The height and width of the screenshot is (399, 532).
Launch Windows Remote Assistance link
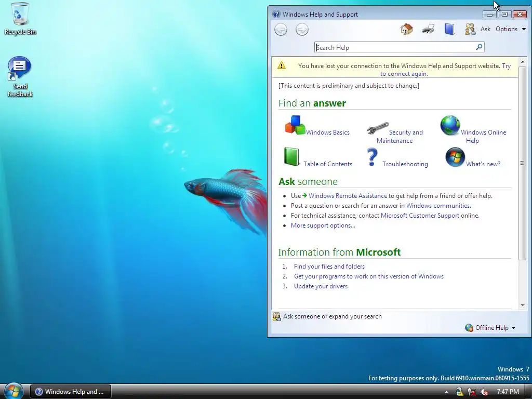point(348,196)
